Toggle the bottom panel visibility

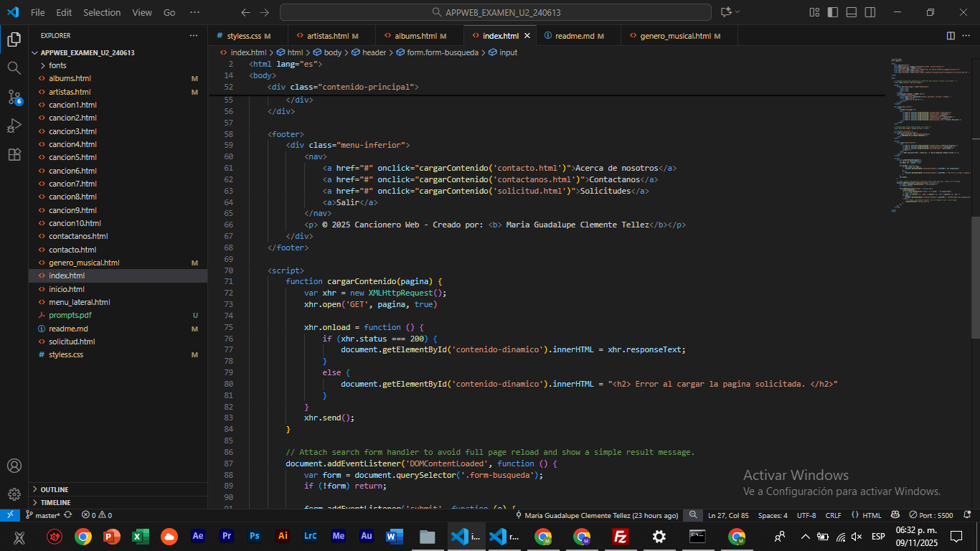coord(852,12)
